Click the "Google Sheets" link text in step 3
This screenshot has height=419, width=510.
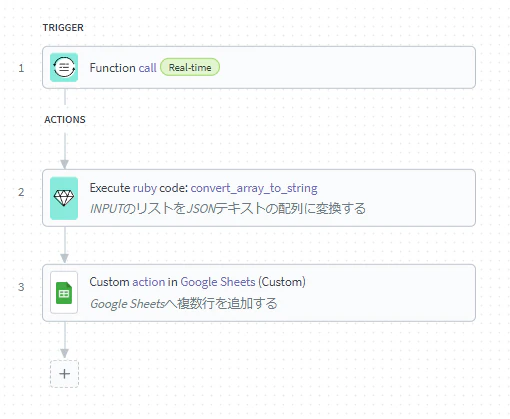tap(218, 282)
